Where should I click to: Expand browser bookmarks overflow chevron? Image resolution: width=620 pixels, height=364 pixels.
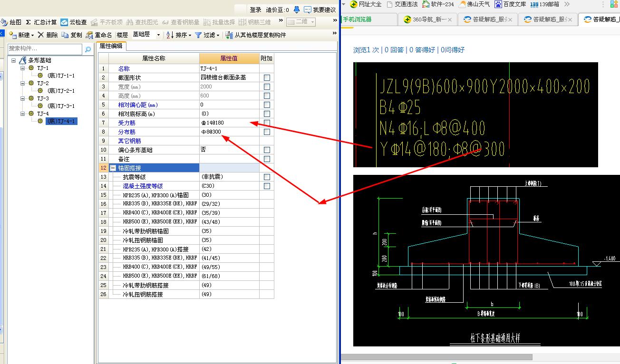[567, 4]
